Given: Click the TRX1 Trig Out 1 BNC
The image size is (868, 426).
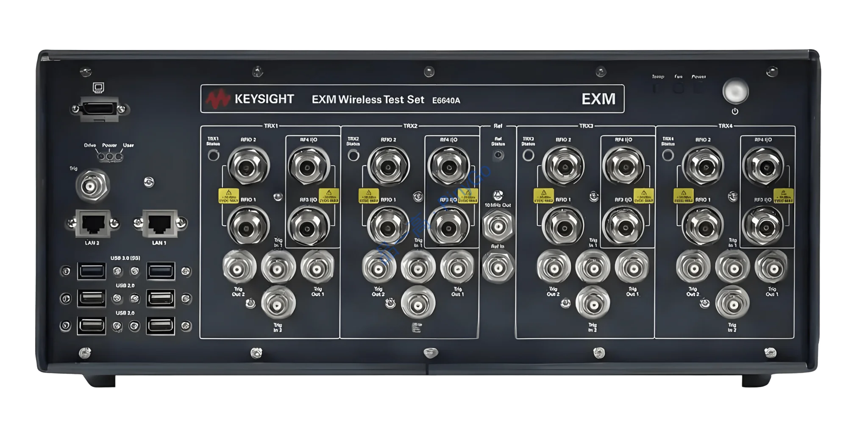Looking at the screenshot, I should tap(317, 267).
